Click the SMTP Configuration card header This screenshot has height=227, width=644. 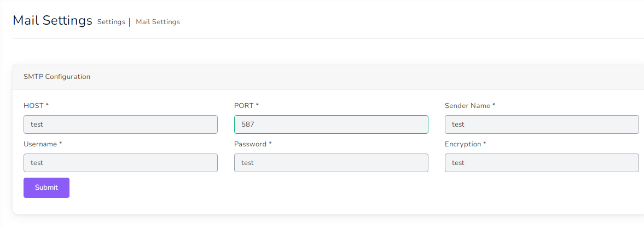pos(57,77)
